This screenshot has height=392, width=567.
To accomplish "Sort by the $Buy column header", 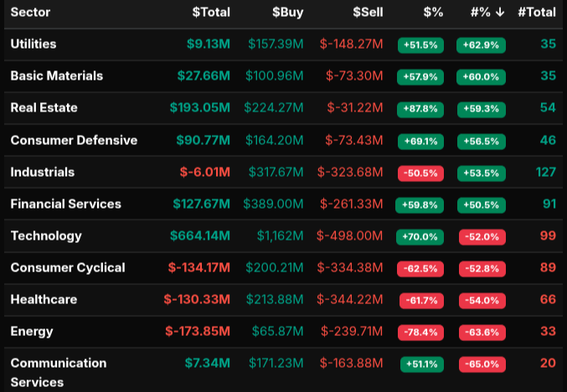I will (288, 13).
